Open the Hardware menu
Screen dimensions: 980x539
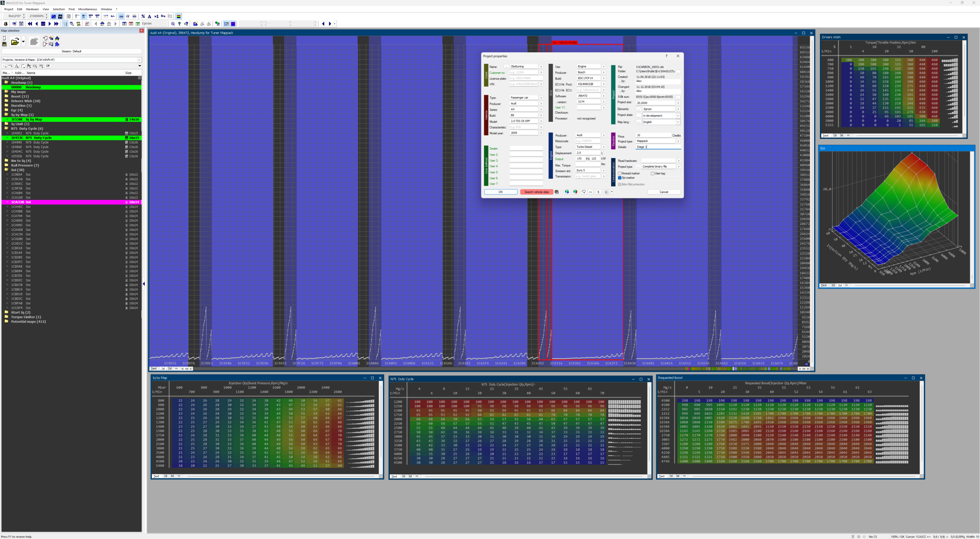coord(32,9)
